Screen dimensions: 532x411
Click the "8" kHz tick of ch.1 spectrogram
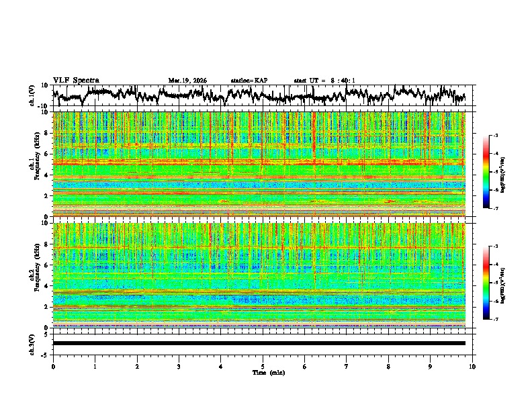coord(47,133)
